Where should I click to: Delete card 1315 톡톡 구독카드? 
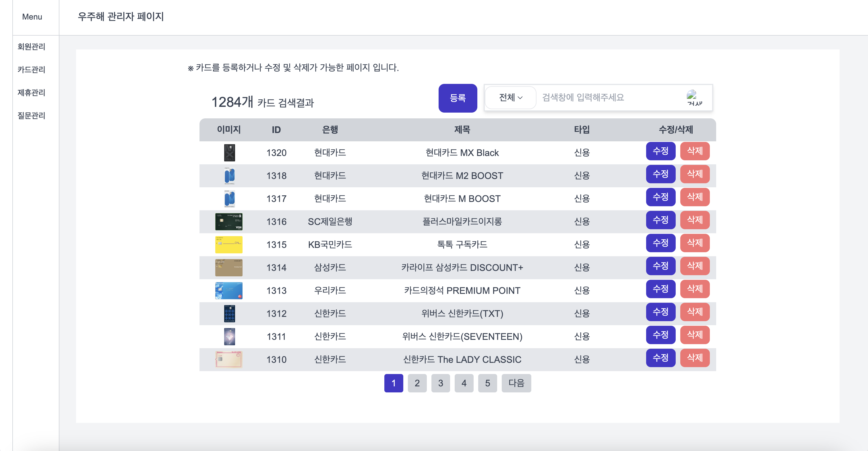pos(695,242)
